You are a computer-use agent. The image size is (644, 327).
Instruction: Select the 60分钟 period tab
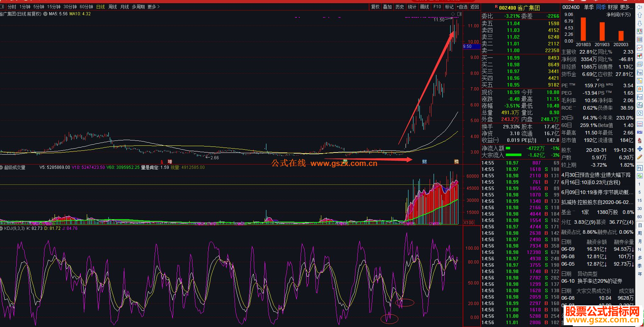tap(86, 7)
